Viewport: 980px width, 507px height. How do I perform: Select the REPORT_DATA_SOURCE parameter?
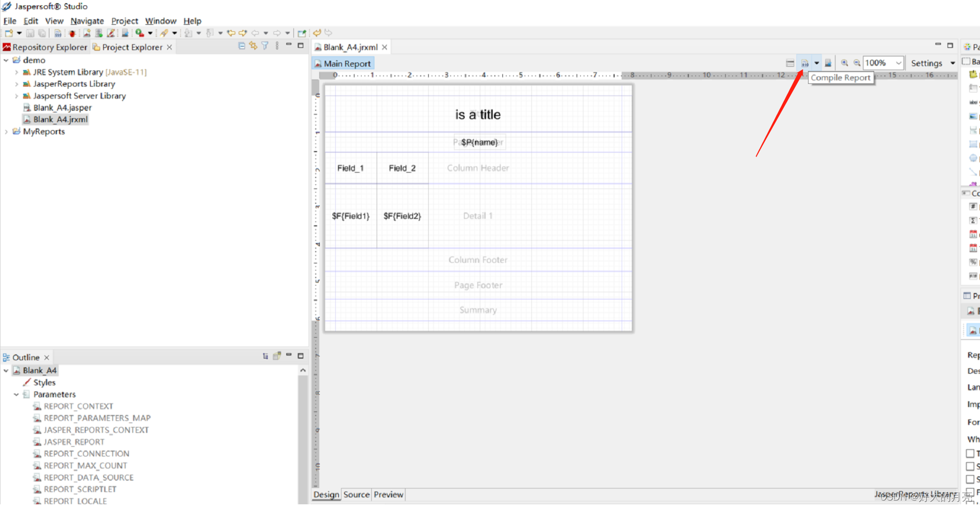pyautogui.click(x=83, y=477)
